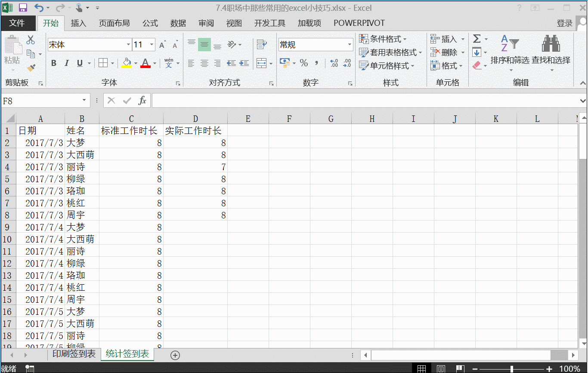Click the Undo arrow icon
Screen dimensions: 588x373
(39, 8)
